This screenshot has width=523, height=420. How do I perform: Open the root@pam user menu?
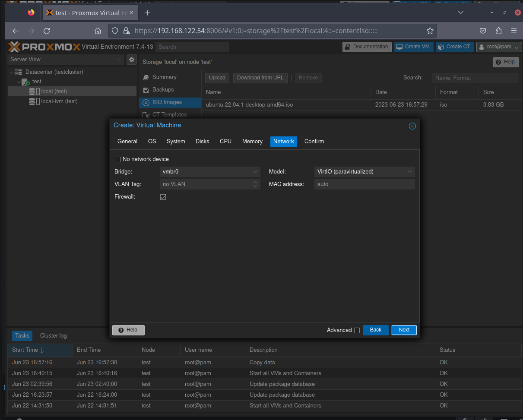point(499,47)
